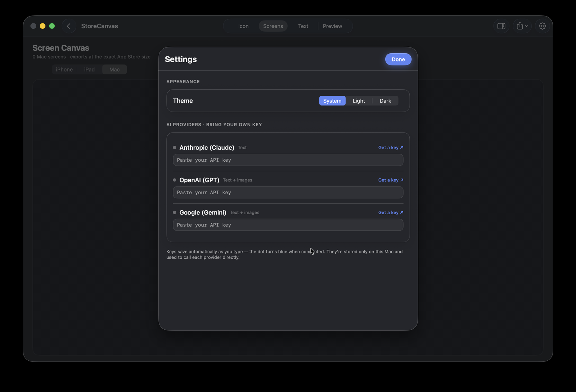Click the green zoom window button
This screenshot has height=392, width=576.
coord(52,26)
